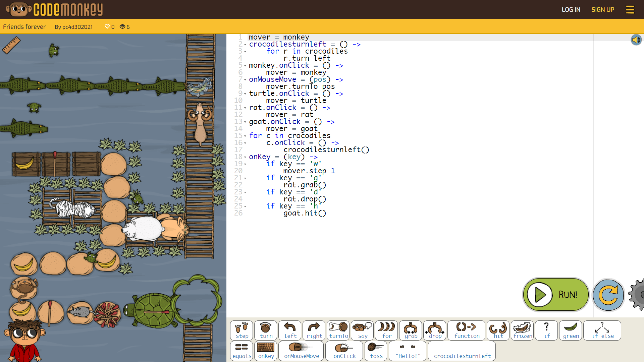Viewport: 644px width, 362px height.
Task: Insert the onMouseMove event block
Action: click(301, 351)
